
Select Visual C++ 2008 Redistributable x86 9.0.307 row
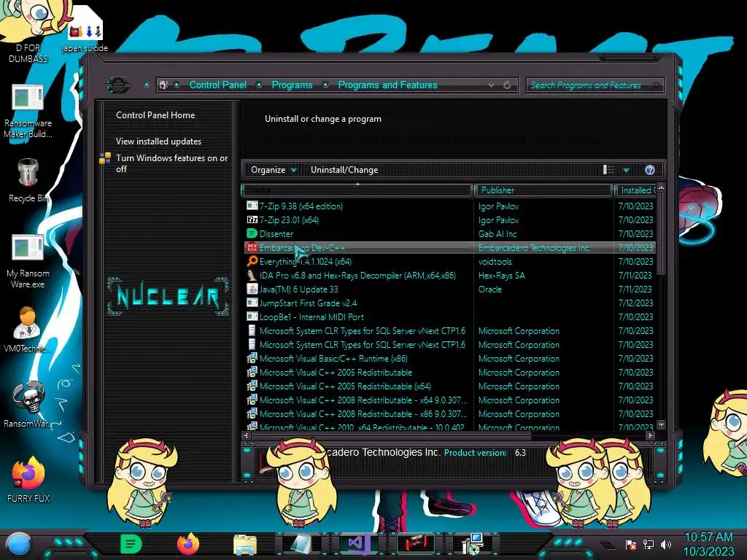pyautogui.click(x=449, y=414)
